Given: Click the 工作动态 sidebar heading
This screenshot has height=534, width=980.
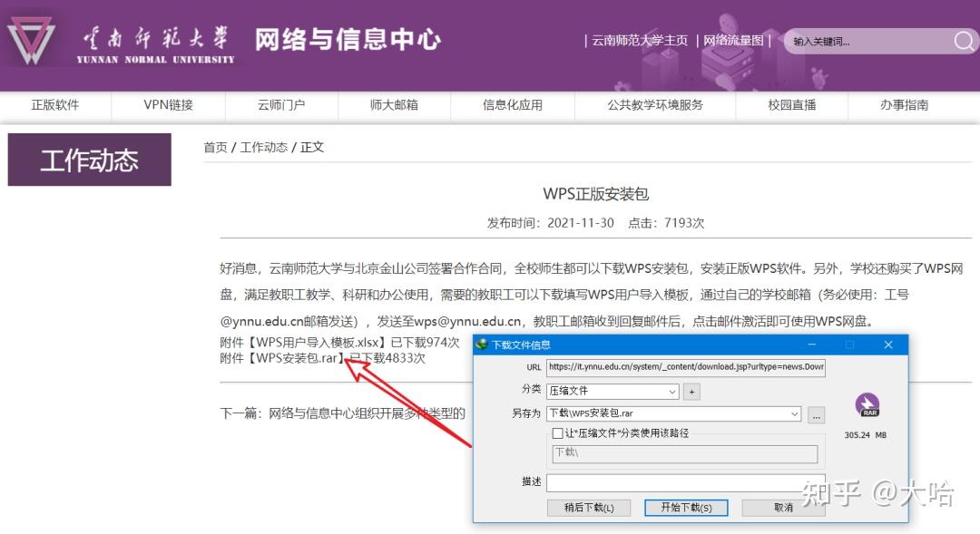Looking at the screenshot, I should click(89, 160).
